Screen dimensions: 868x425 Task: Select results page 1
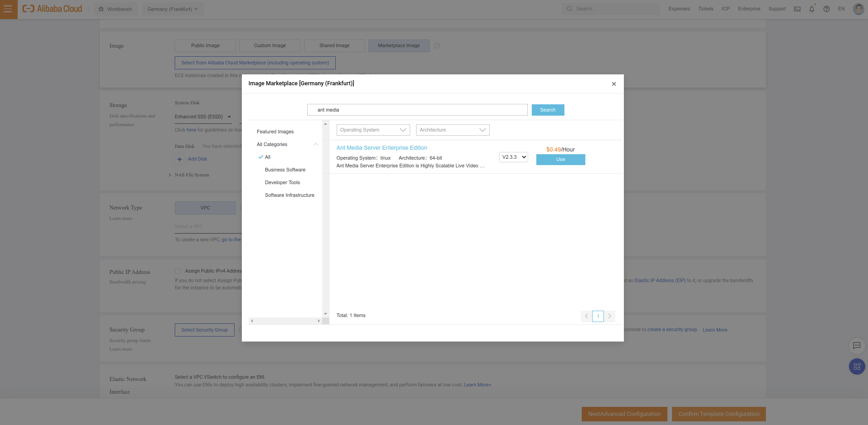(598, 316)
